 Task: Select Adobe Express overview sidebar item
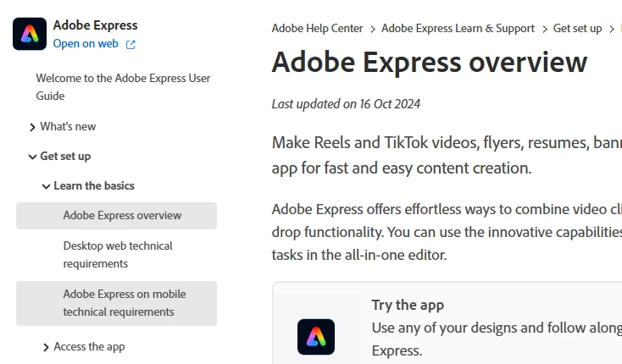click(116, 216)
